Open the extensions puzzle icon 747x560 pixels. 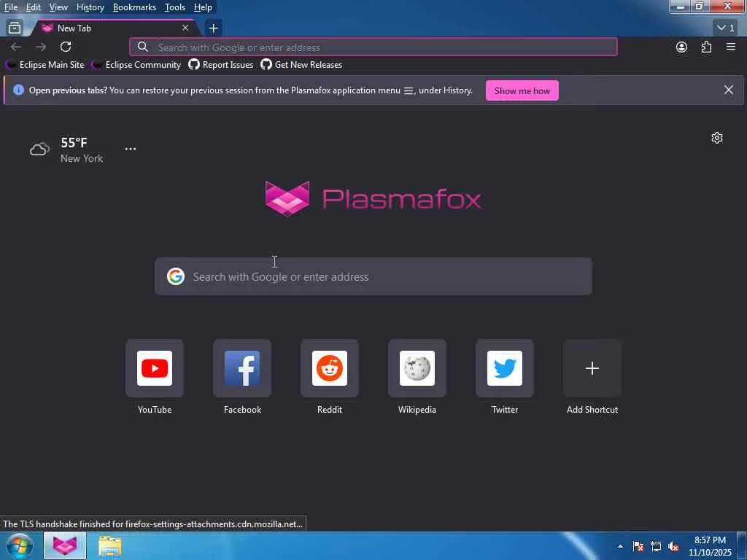706,47
